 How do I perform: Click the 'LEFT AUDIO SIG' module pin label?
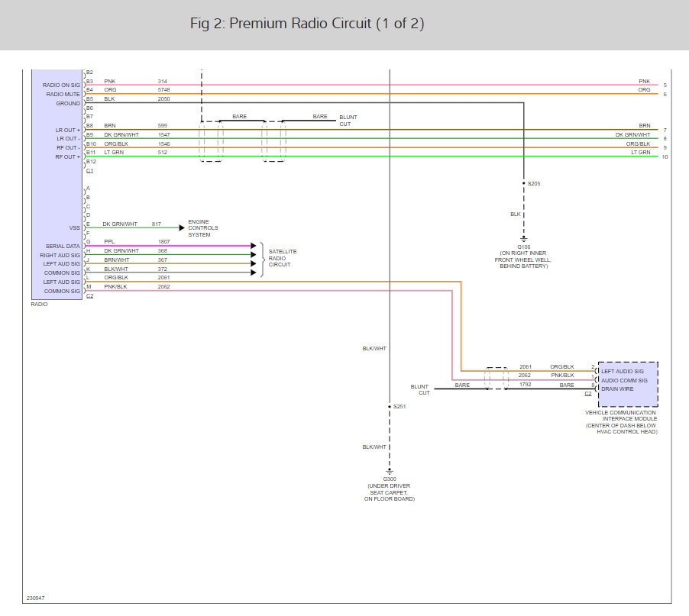623,372
